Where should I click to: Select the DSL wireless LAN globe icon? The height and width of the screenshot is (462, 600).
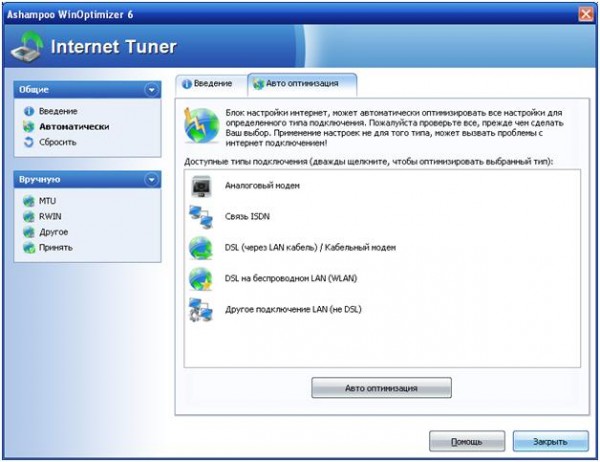(x=201, y=279)
